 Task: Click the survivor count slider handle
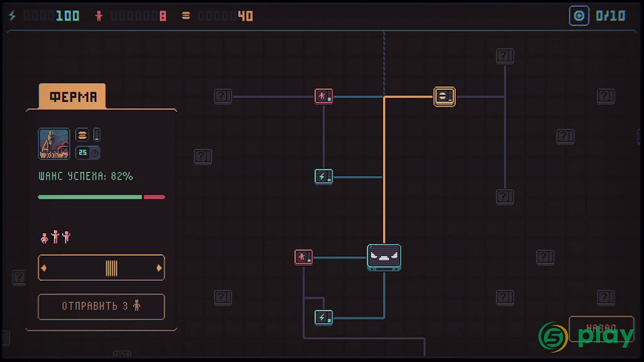click(x=111, y=268)
